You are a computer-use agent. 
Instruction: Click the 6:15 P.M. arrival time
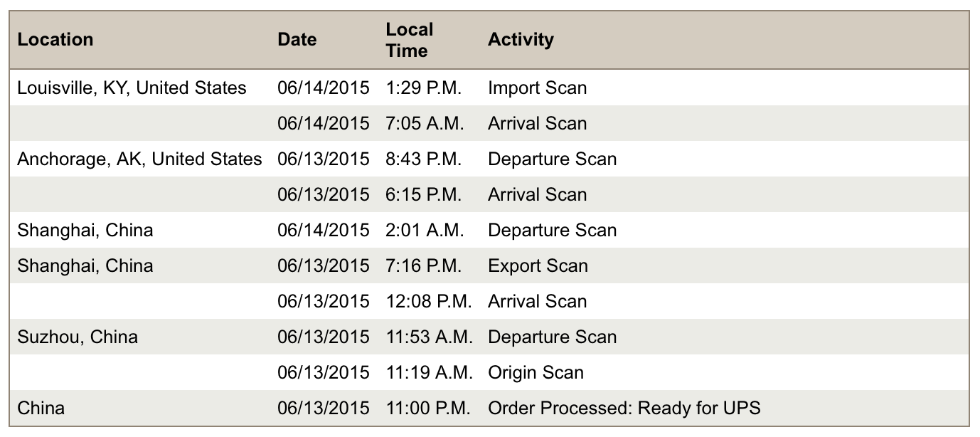[x=424, y=195]
